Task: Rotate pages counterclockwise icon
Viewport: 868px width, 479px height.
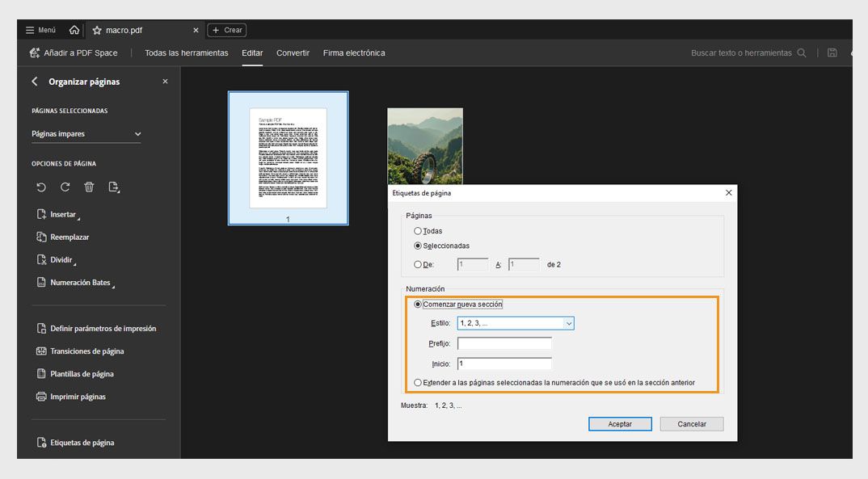Action: [x=41, y=187]
